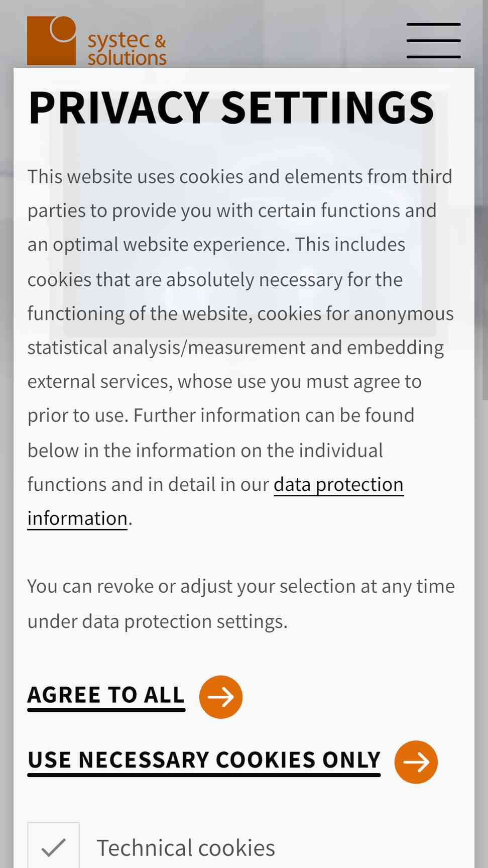
Task: Click the revoke or adjust selection paragraph
Action: click(241, 604)
